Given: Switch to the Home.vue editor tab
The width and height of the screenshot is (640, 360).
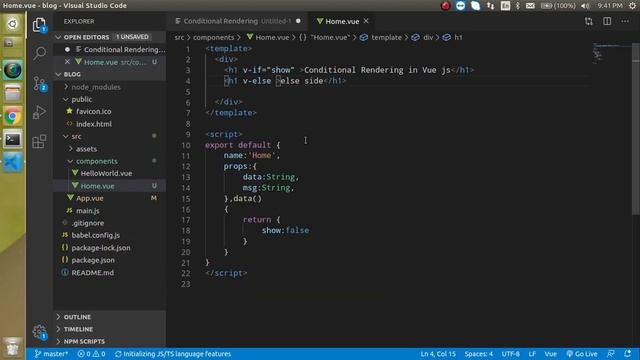Looking at the screenshot, I should pyautogui.click(x=342, y=21).
